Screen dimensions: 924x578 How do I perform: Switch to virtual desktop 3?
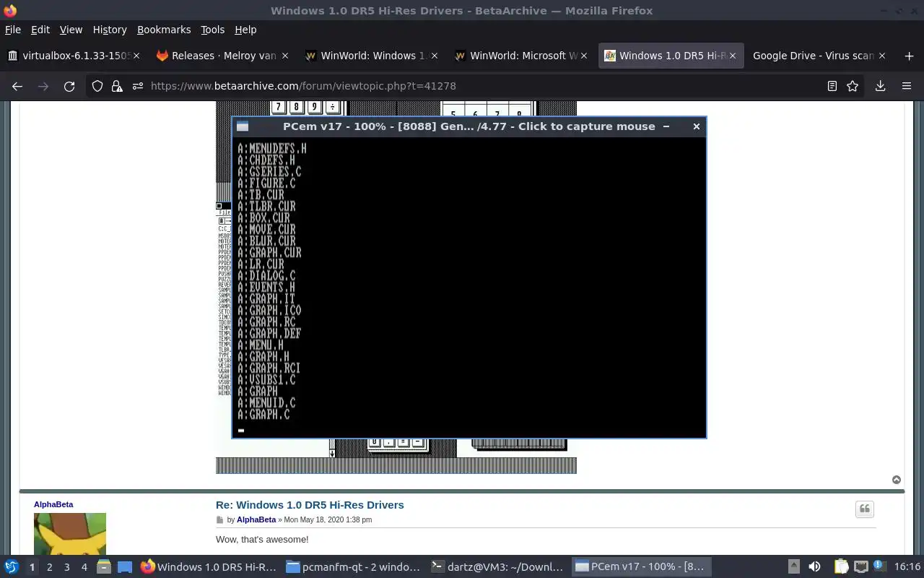point(66,567)
